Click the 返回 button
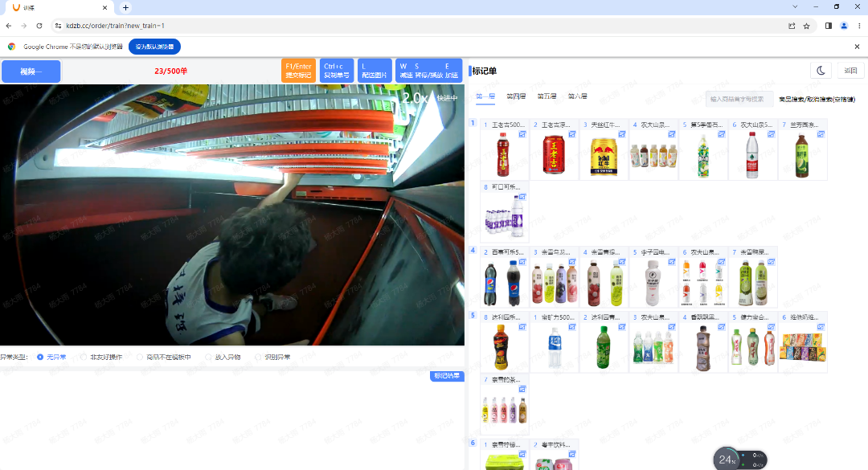This screenshot has width=868, height=470. tap(850, 71)
